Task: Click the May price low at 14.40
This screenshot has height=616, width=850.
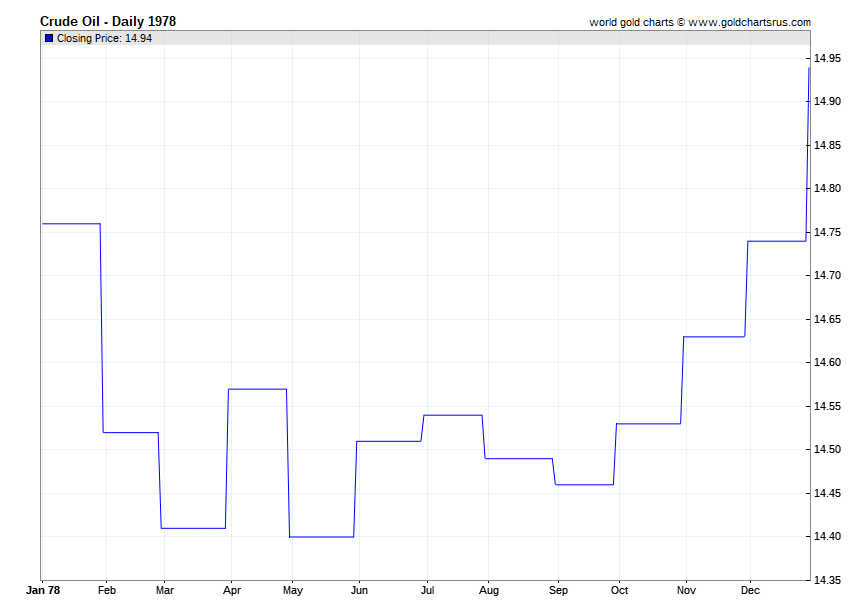Action: (x=321, y=537)
